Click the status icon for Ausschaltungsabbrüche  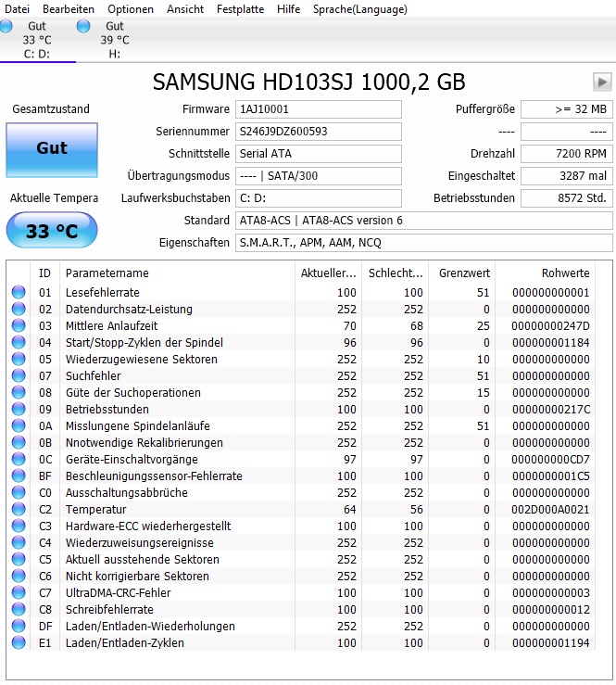click(x=19, y=492)
